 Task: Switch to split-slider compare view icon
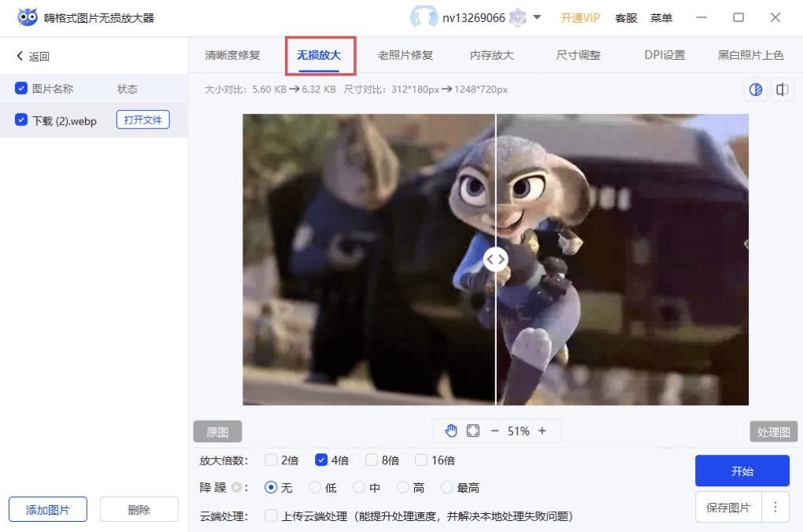[x=756, y=90]
